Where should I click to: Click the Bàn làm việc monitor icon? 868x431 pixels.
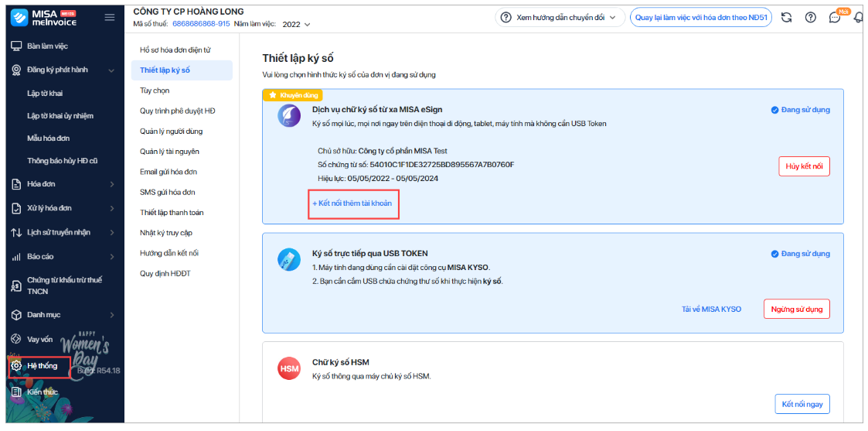(16, 46)
